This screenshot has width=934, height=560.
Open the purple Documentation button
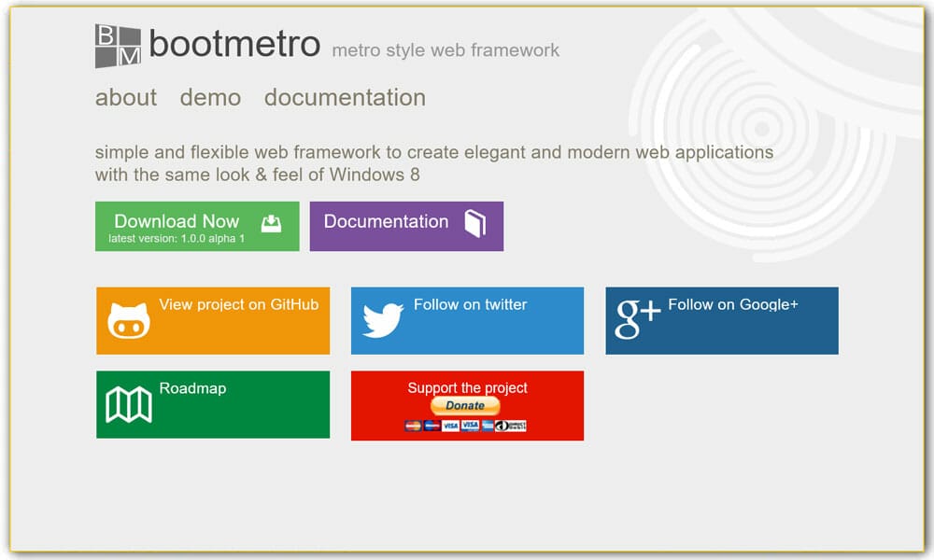point(406,225)
